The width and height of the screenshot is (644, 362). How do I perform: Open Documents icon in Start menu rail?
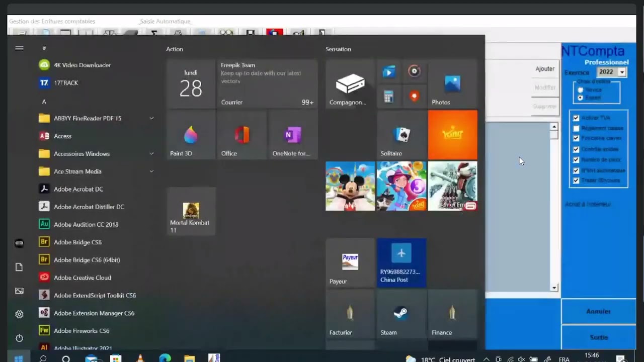tap(19, 267)
